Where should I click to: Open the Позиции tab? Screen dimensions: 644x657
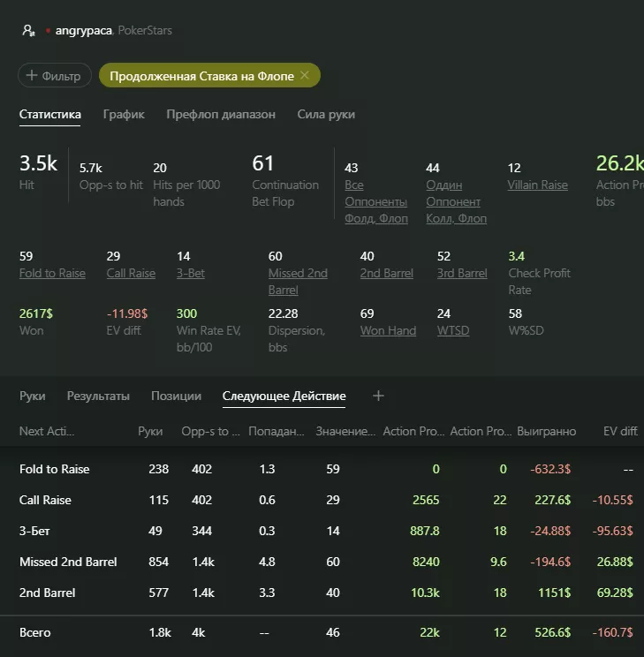(176, 396)
